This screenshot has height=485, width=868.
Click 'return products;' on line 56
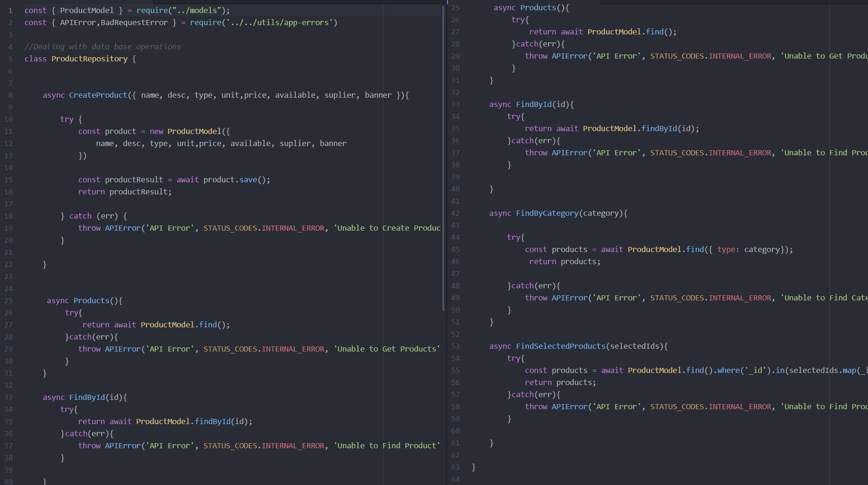coord(561,382)
